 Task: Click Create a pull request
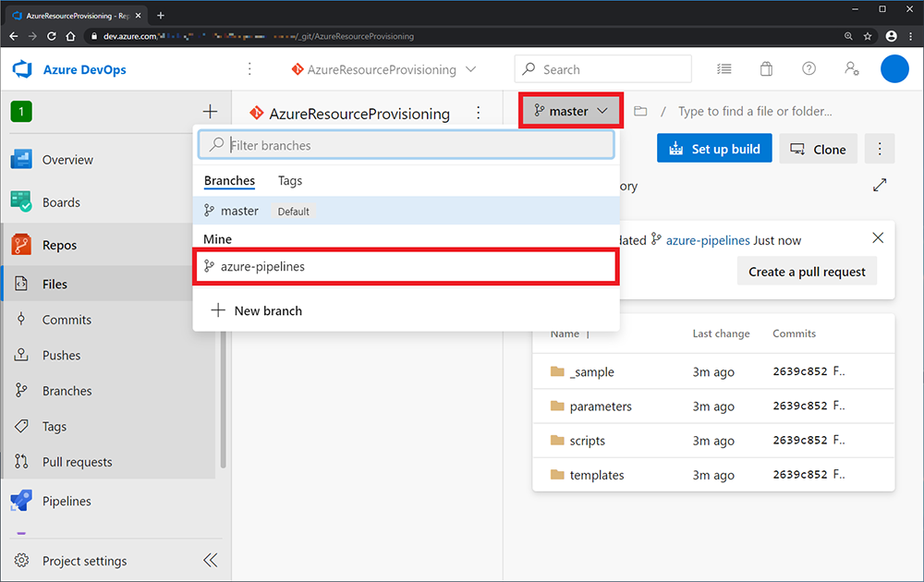(807, 272)
